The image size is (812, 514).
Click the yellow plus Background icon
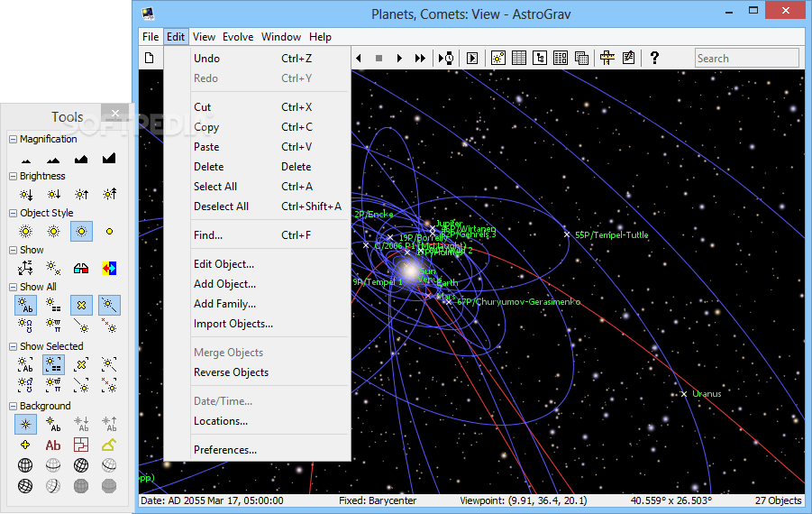pyautogui.click(x=25, y=445)
